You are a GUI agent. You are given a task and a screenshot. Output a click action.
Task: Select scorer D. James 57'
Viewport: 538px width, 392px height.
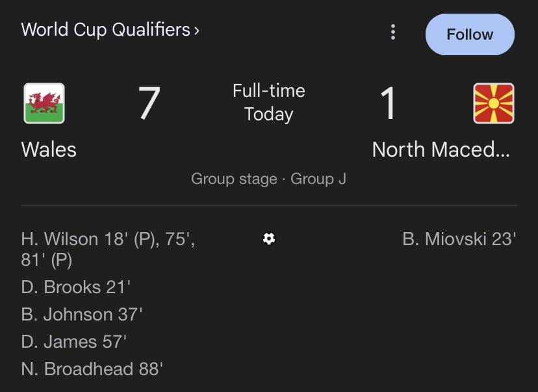pyautogui.click(x=74, y=342)
